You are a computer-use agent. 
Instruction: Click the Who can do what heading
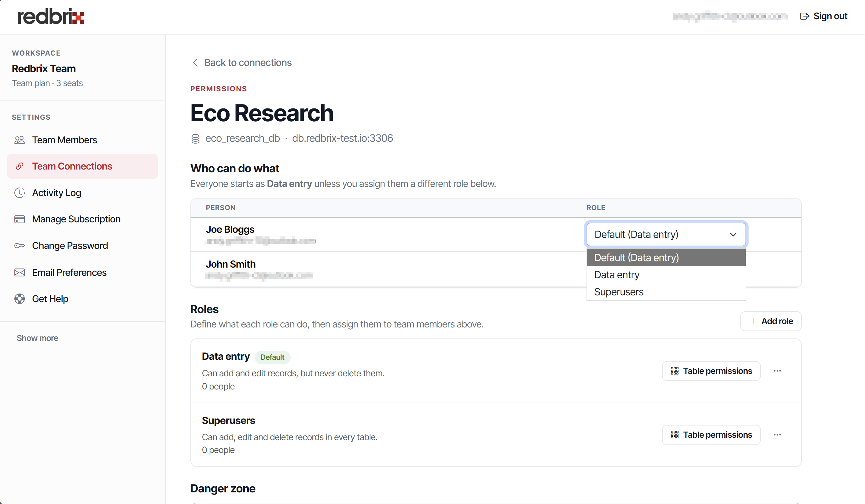(235, 168)
